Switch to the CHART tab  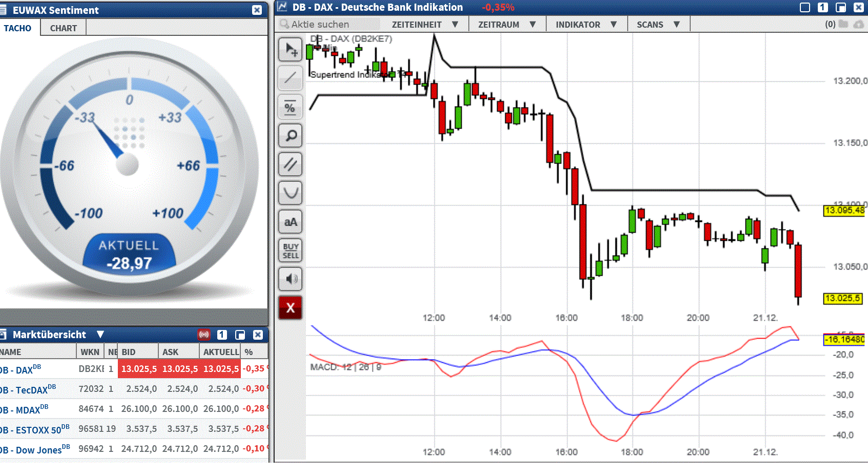coord(63,28)
